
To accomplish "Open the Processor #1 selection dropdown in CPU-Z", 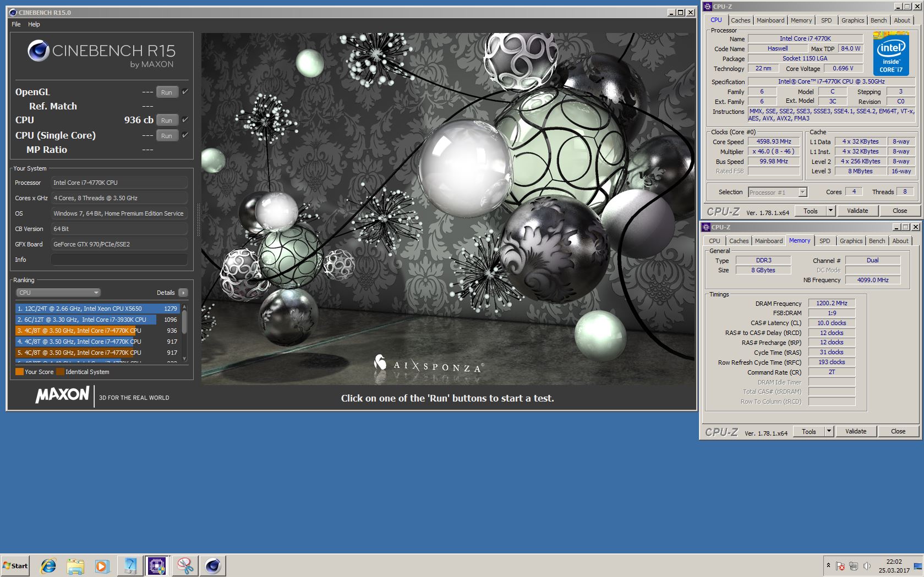I will [777, 192].
